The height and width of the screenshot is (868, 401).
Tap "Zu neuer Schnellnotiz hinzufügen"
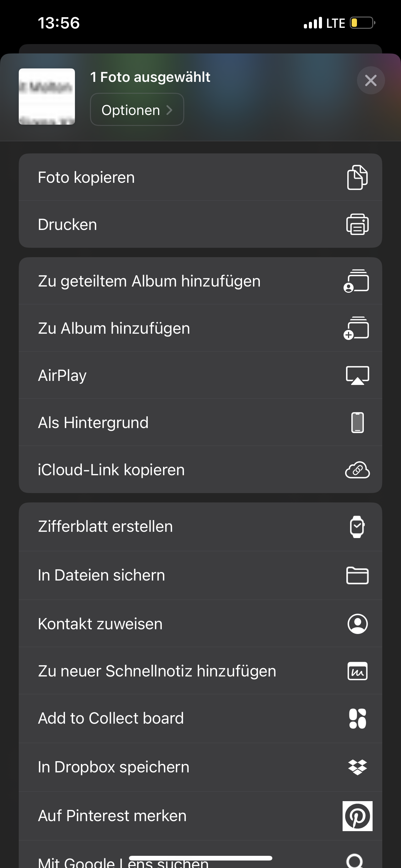(x=157, y=671)
